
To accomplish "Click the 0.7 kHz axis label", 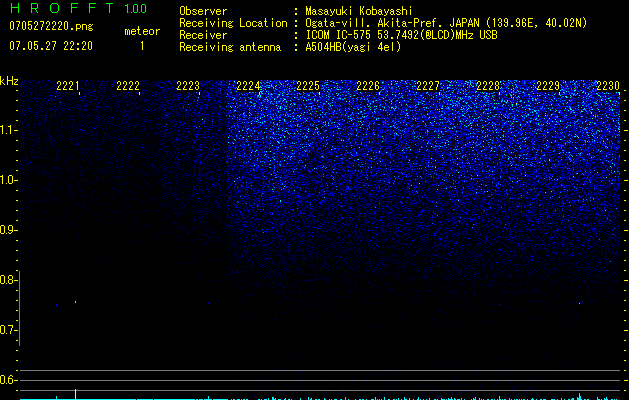I will (8, 330).
